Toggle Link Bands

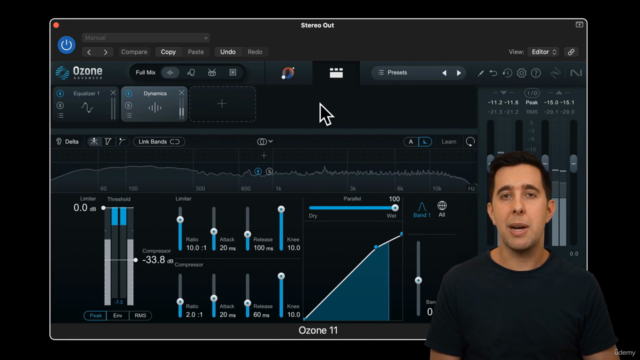pyautogui.click(x=159, y=142)
